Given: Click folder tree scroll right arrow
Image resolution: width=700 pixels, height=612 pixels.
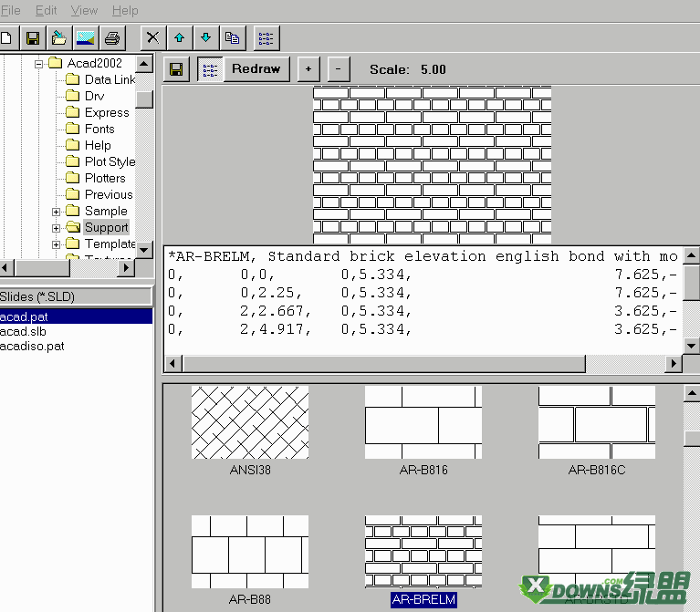Looking at the screenshot, I should click(x=126, y=267).
